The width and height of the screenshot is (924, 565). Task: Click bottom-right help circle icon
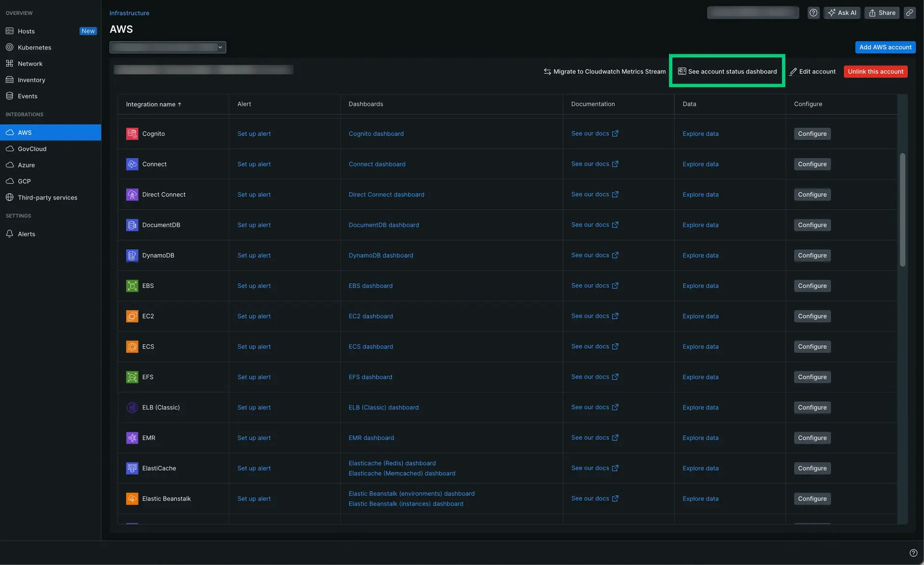pos(913,553)
